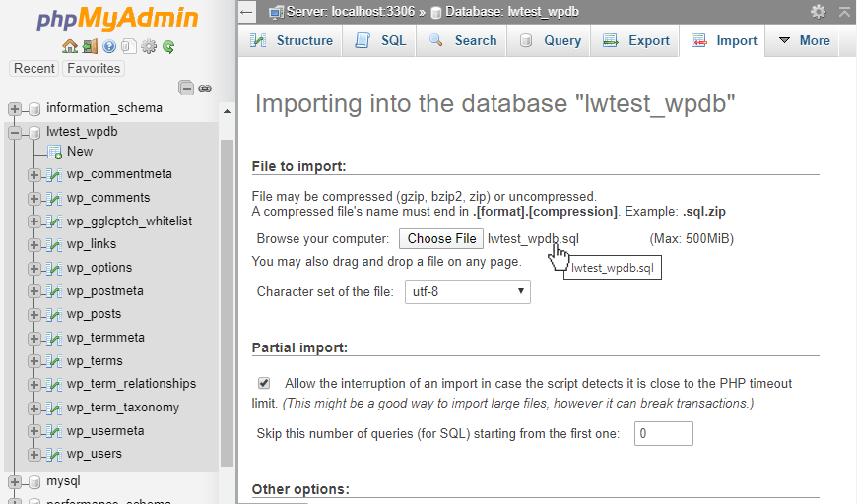
Task: Click the selected file name lwtest_wpdb.sql
Action: coord(533,238)
